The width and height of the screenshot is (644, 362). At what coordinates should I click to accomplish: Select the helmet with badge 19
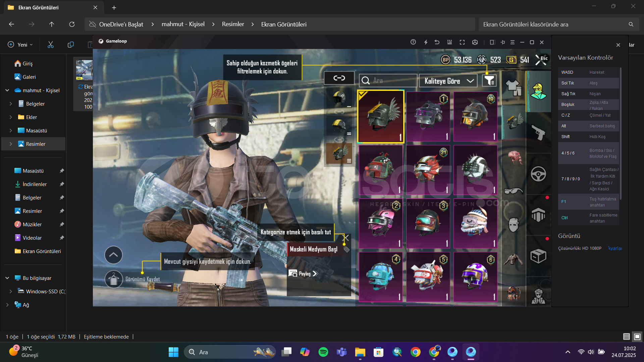click(x=475, y=117)
